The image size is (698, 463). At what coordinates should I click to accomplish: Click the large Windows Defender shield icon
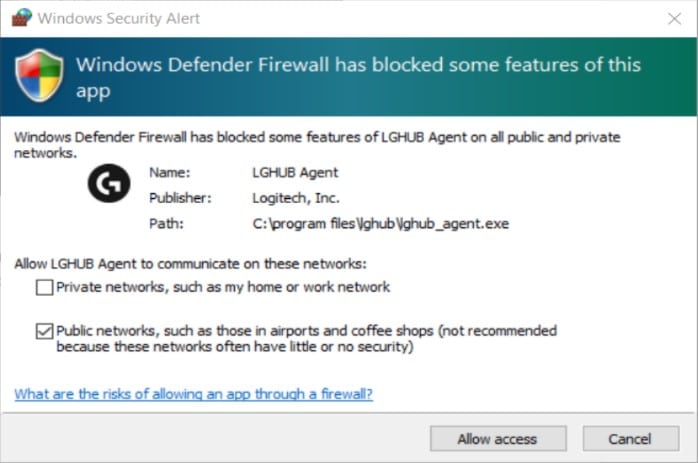click(39, 76)
